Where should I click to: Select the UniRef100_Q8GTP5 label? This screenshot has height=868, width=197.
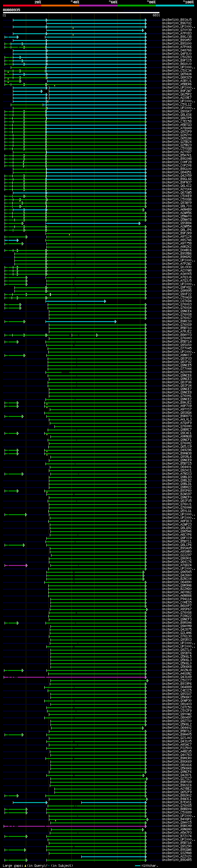pos(177,118)
